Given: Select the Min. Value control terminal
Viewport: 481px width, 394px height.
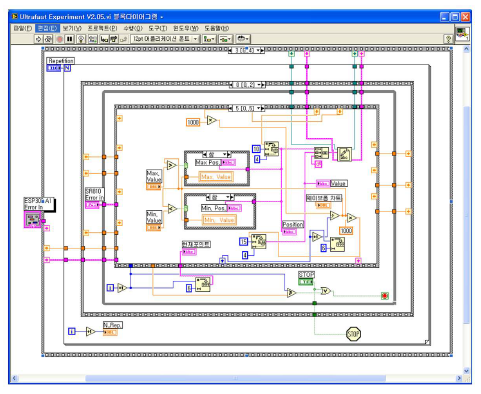Looking at the screenshot, I should coord(154,227).
